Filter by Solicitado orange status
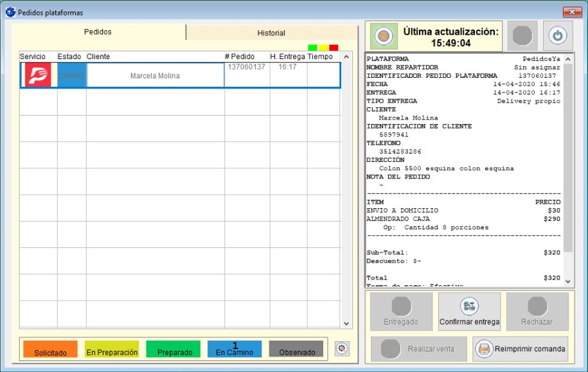 pos(50,349)
